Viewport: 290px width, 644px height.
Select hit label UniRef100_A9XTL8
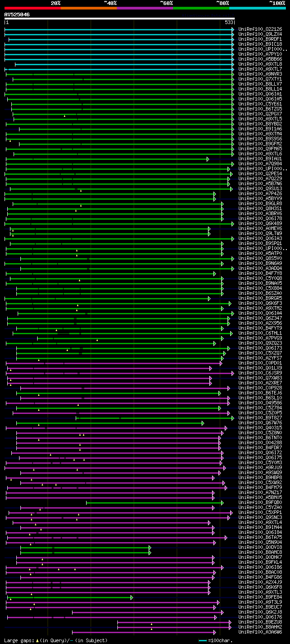point(260,64)
